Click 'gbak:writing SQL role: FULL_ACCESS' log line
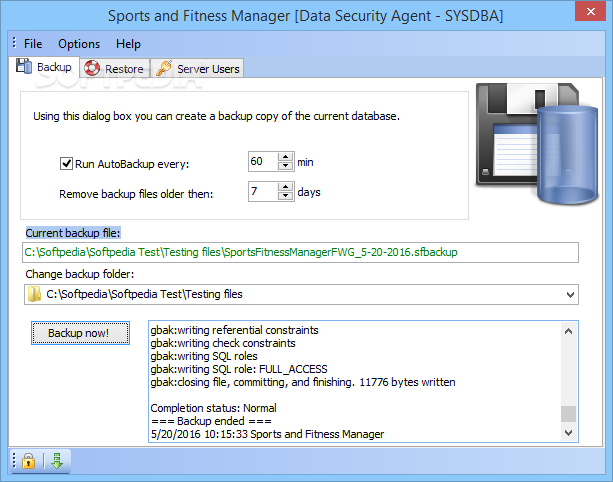 [239, 369]
